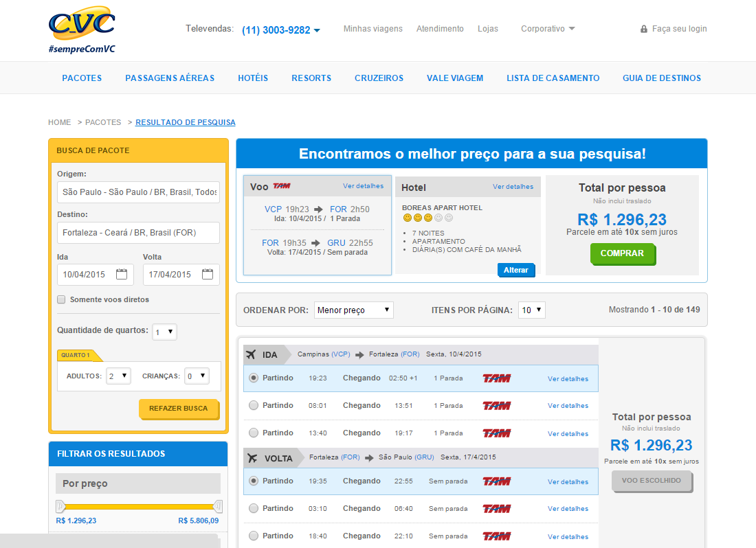Open Lista de Casamento menu item
The height and width of the screenshot is (548, 756).
pyautogui.click(x=553, y=78)
